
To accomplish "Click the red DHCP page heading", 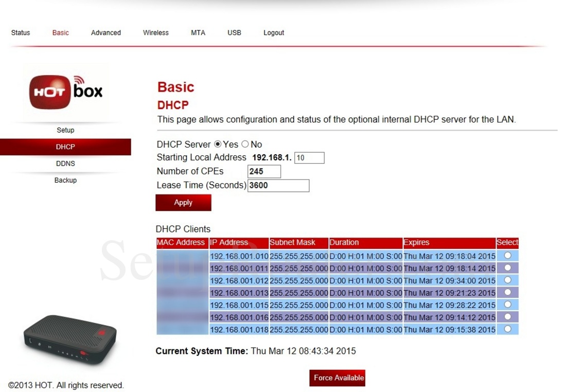I will (173, 105).
